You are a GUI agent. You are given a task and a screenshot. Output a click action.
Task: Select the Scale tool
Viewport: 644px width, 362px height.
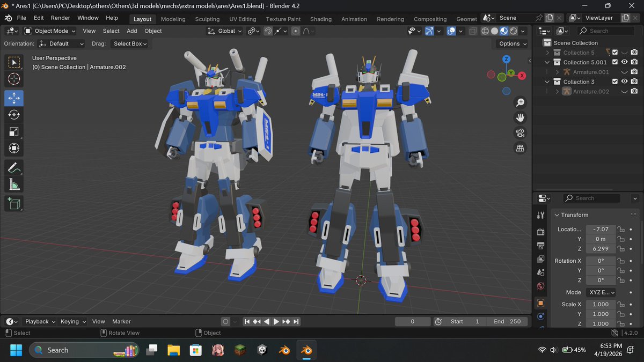tap(14, 131)
